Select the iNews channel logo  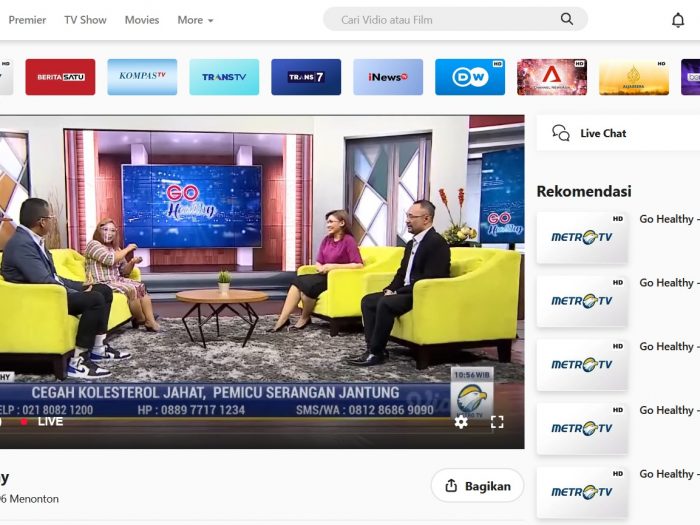[x=388, y=77]
